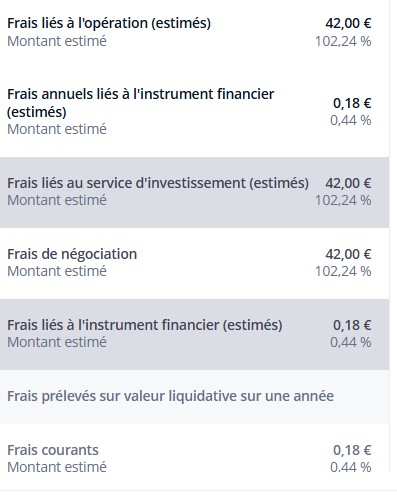This screenshot has width=397, height=501.
Task: Click 102,24 % in service d'investissement row
Action: click(x=343, y=200)
